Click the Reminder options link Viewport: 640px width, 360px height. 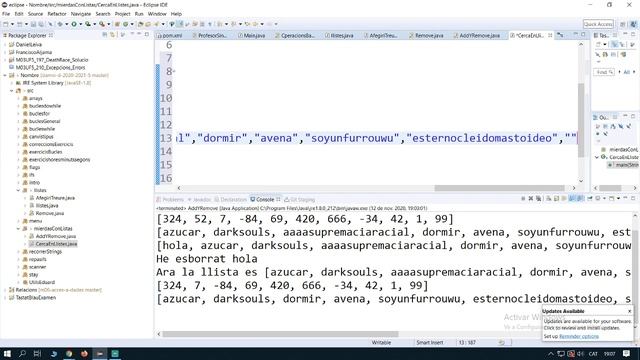tap(579, 336)
